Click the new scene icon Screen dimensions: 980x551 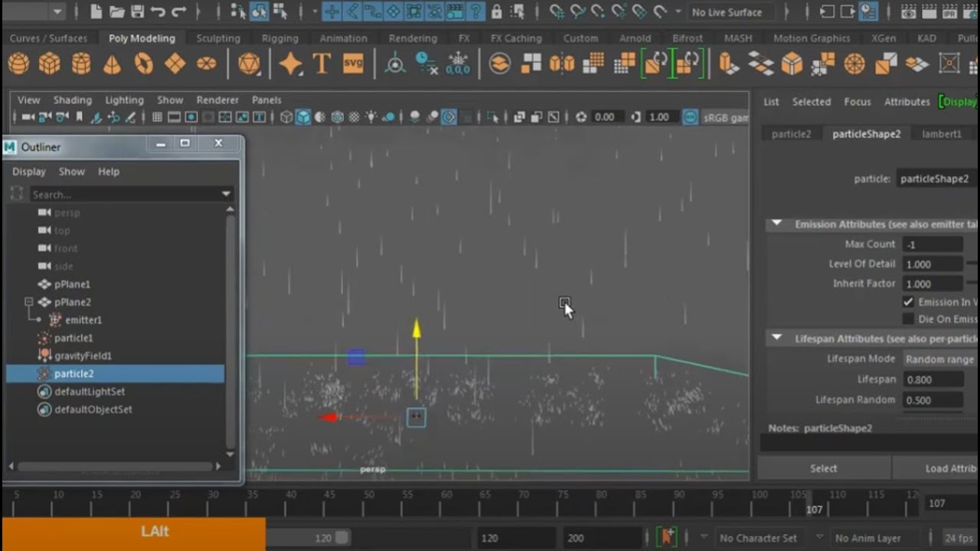(x=96, y=11)
